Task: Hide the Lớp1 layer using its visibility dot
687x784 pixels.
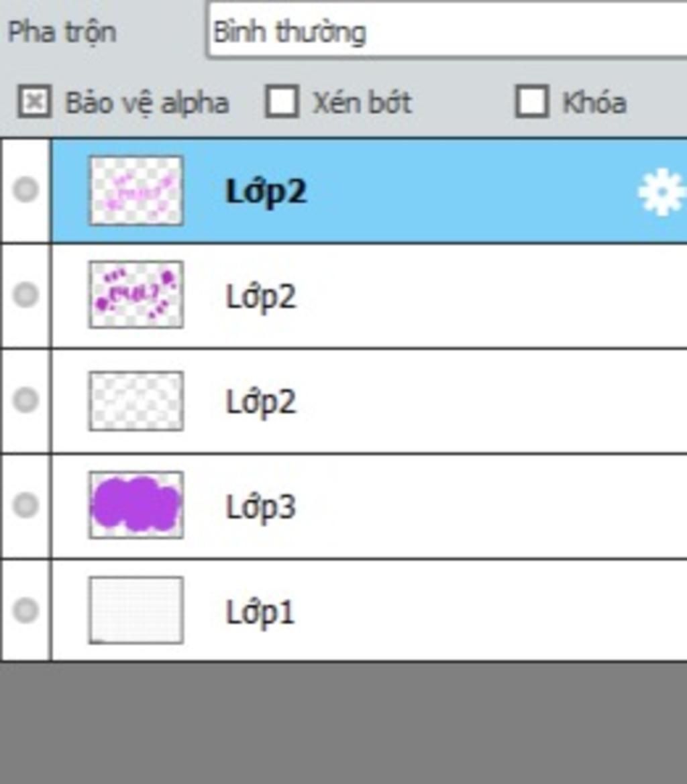Action: click(26, 610)
